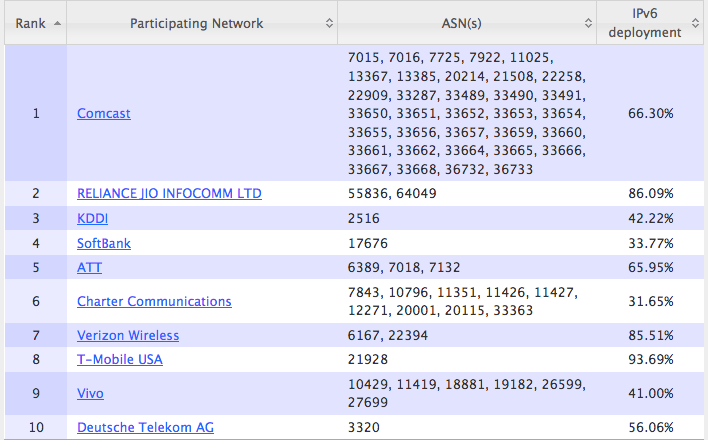This screenshot has width=708, height=440.
Task: Open the ATT link
Action: pyautogui.click(x=90, y=268)
